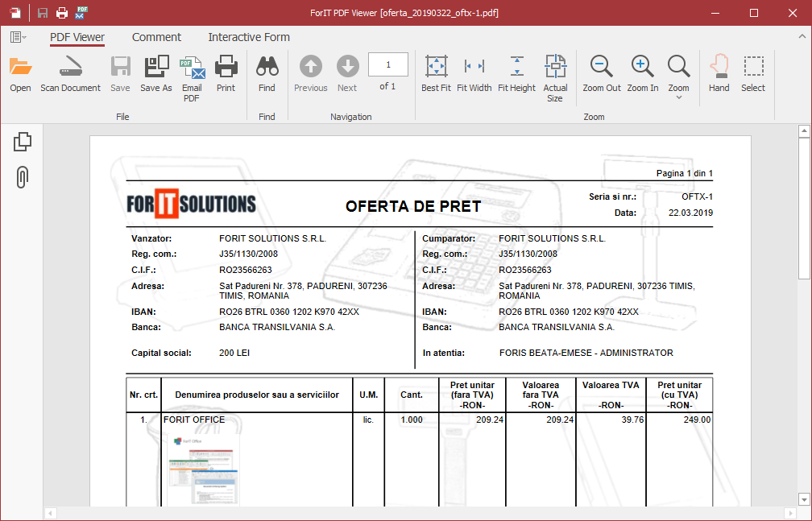Close the PDF Viewer window
Screen dimensions: 812x521
(793, 13)
